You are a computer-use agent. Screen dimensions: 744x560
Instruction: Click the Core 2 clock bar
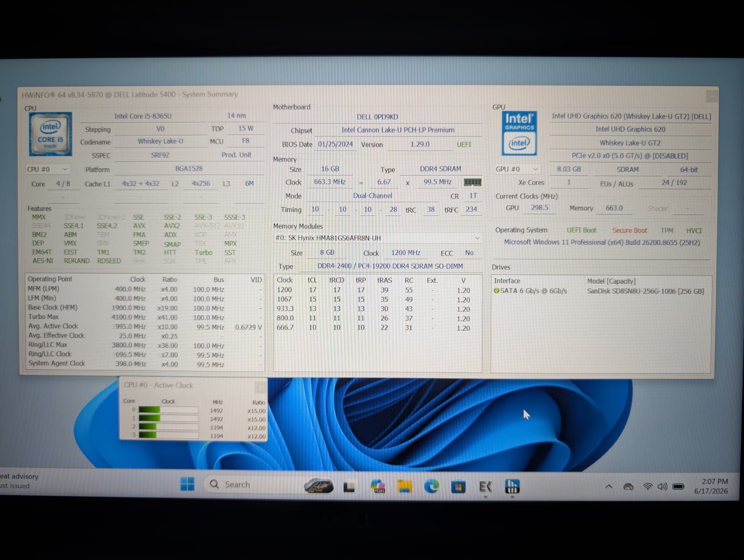tap(168, 427)
